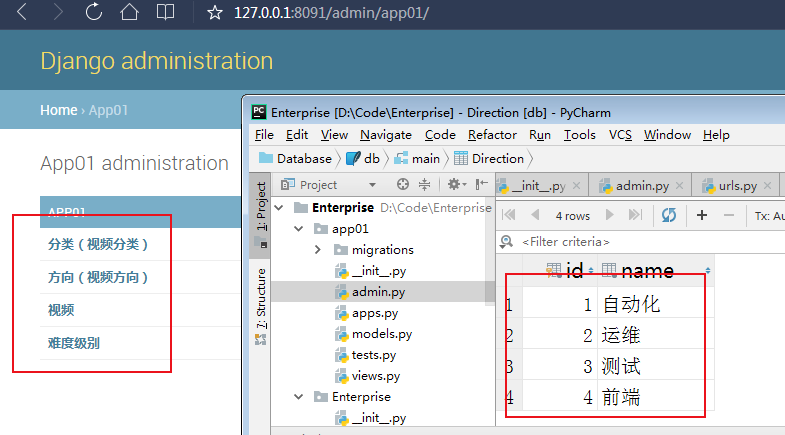This screenshot has height=435, width=785.
Task: Open the PyCharm Refactor menu
Action: [x=492, y=135]
